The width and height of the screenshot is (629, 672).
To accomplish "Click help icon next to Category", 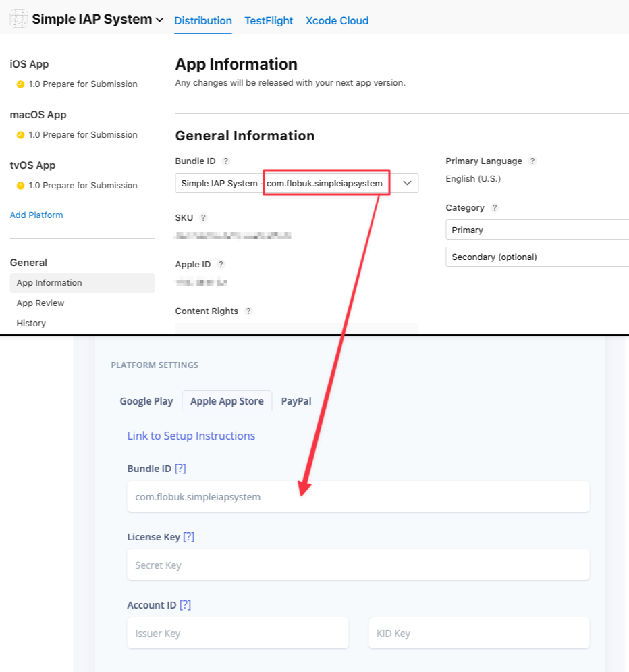I will [x=495, y=208].
